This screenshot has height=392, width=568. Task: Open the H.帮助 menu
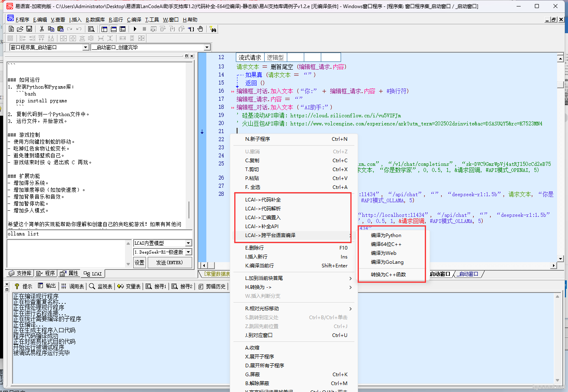pyautogui.click(x=190, y=19)
